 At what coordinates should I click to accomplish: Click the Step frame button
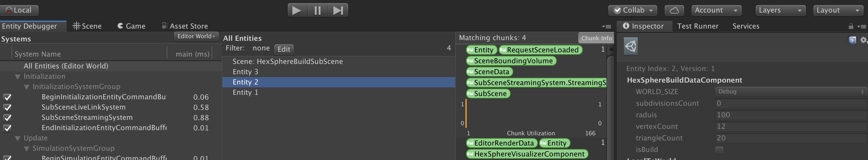(x=338, y=11)
